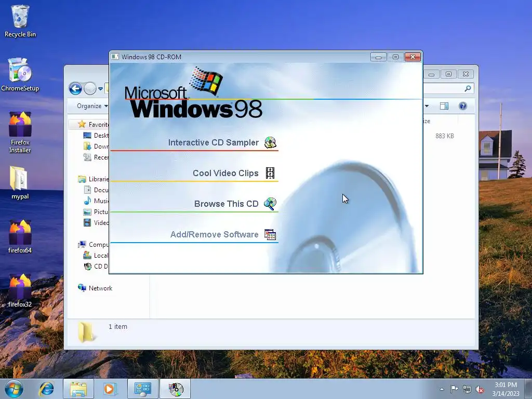Open the Windows Start menu
The image size is (532, 399).
(14, 389)
